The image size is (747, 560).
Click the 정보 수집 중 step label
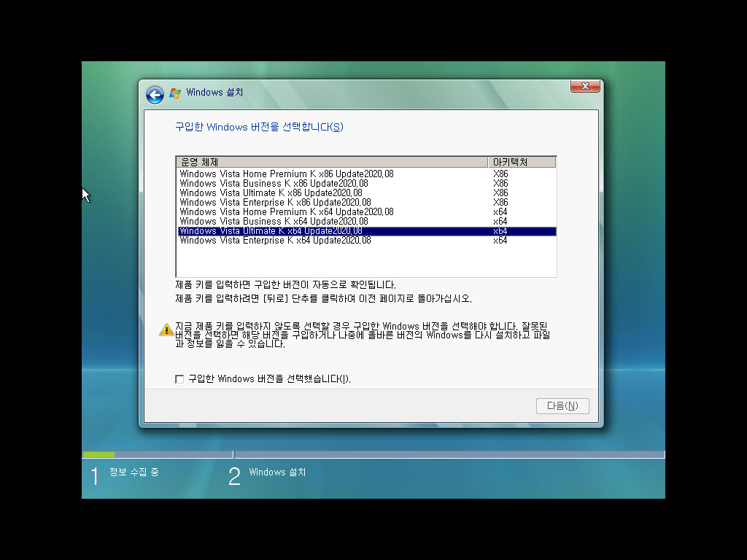tap(134, 472)
